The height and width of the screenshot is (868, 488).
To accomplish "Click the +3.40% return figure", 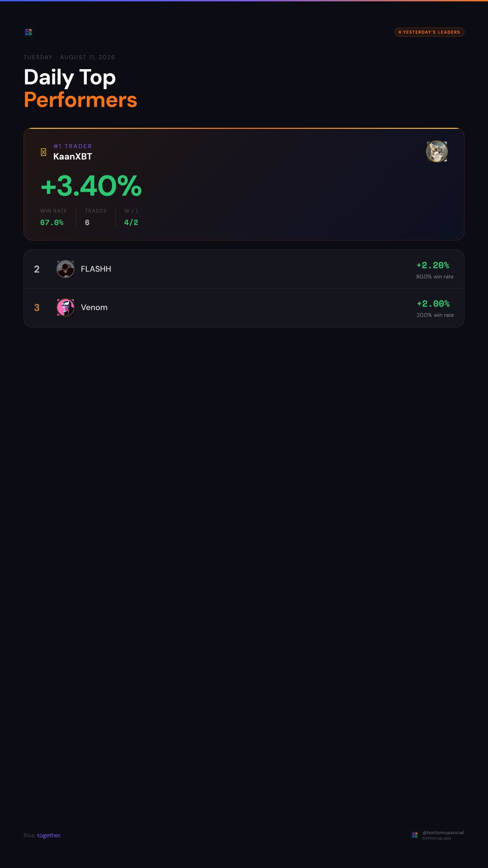I will click(x=91, y=186).
